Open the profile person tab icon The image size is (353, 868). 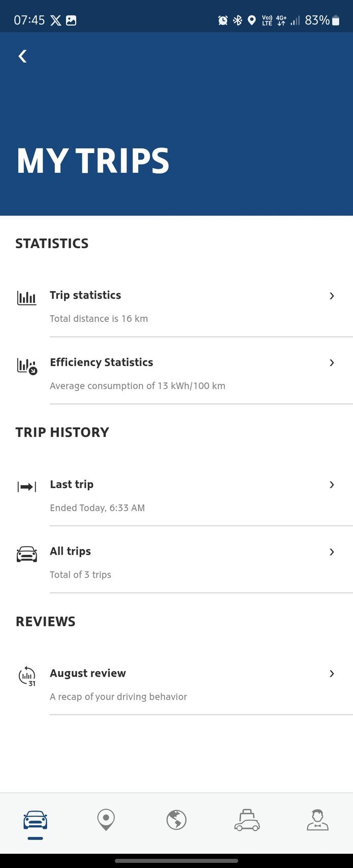pyautogui.click(x=317, y=820)
